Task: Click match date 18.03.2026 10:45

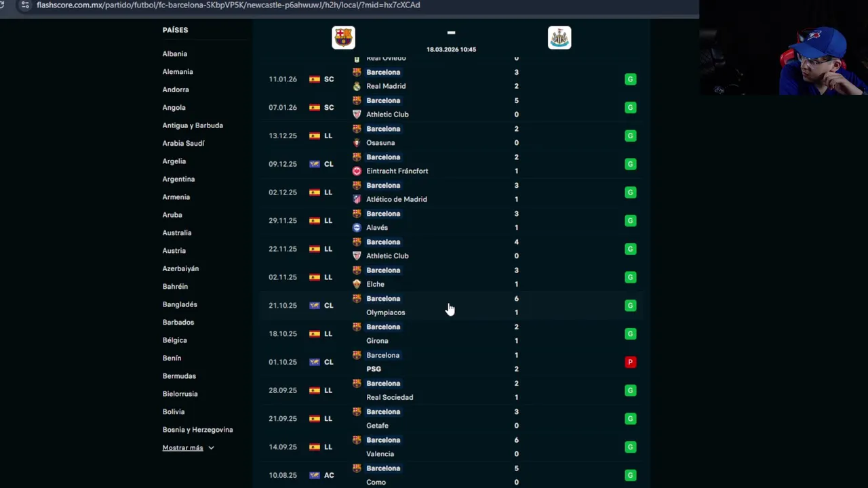Action: [x=451, y=49]
